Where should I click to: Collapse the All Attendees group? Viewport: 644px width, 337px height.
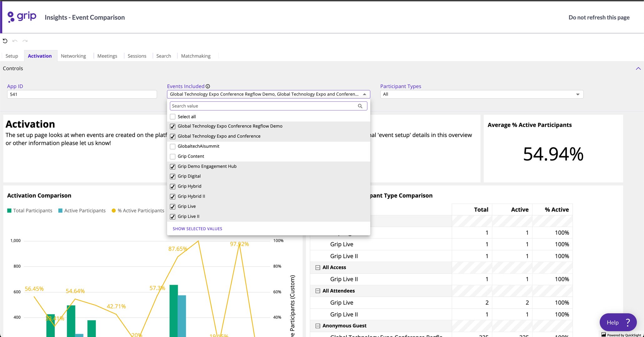(x=318, y=291)
